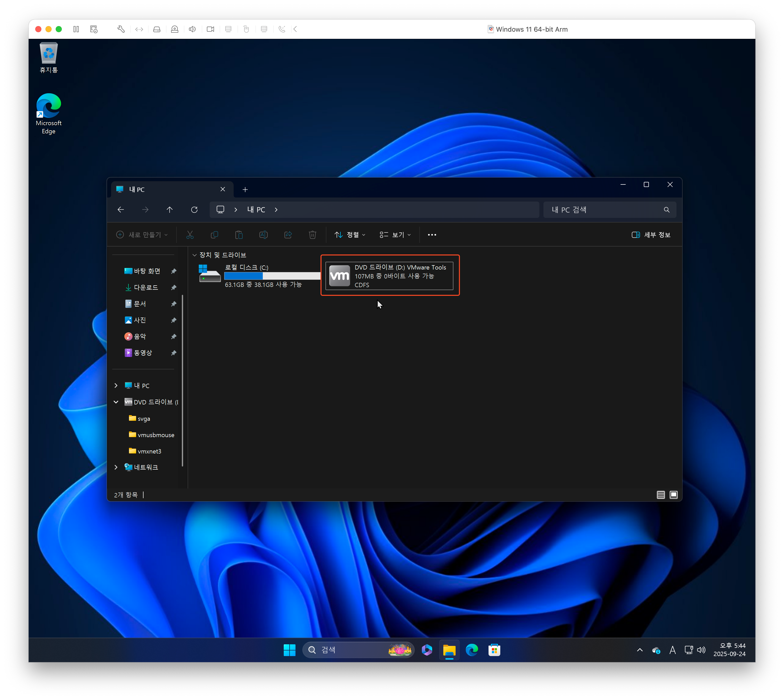784x700 pixels.
Task: Click the VMware hard disk device icon
Action: (x=157, y=29)
